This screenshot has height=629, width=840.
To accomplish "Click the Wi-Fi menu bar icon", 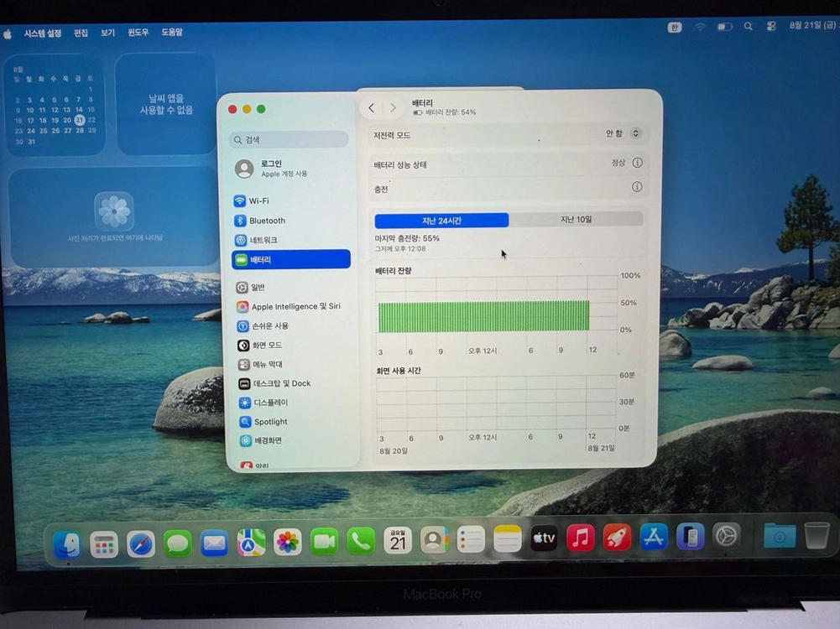I will 700,27.
